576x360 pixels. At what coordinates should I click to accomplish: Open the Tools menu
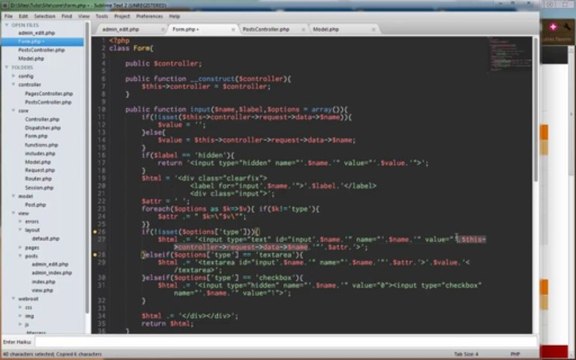102,16
